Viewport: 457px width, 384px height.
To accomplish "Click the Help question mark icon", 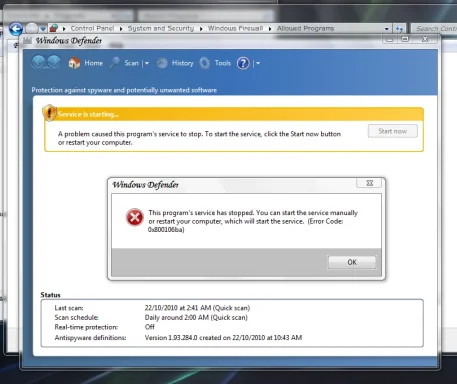I will click(x=243, y=63).
